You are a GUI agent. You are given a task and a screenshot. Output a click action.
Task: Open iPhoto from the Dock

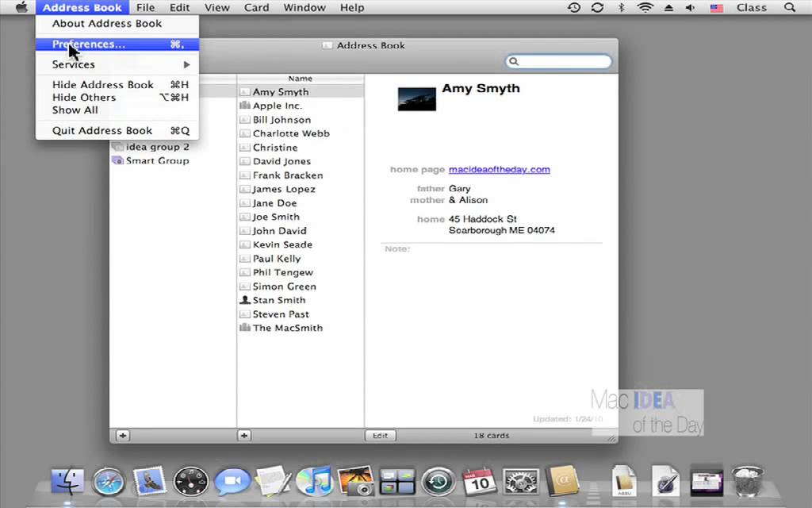pyautogui.click(x=356, y=480)
